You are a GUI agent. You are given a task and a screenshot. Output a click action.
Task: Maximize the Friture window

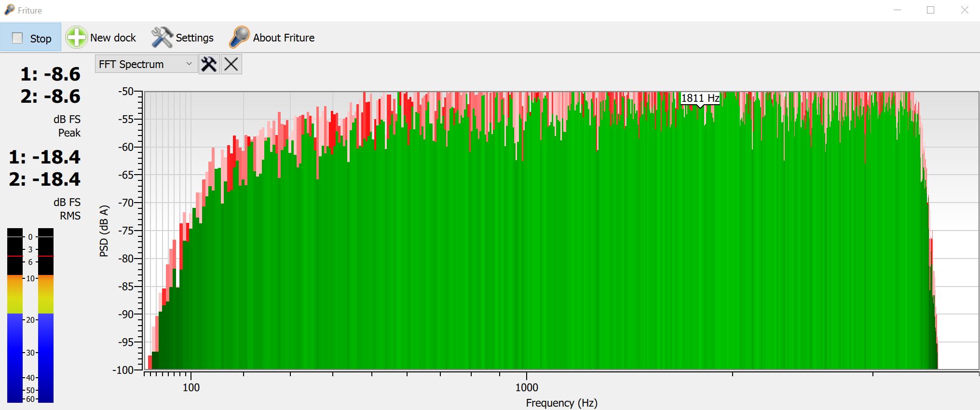[930, 10]
